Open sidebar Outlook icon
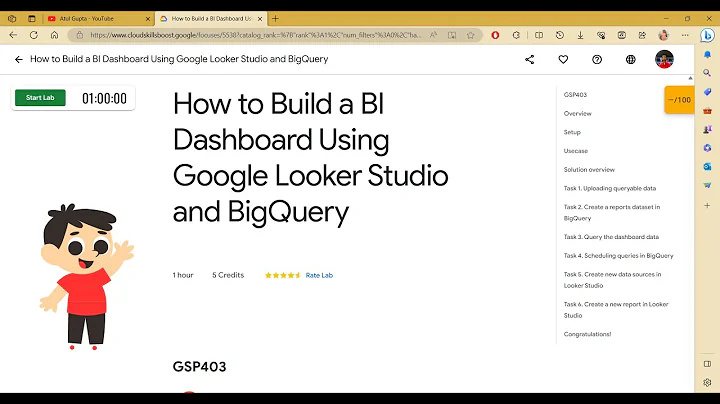 707,167
